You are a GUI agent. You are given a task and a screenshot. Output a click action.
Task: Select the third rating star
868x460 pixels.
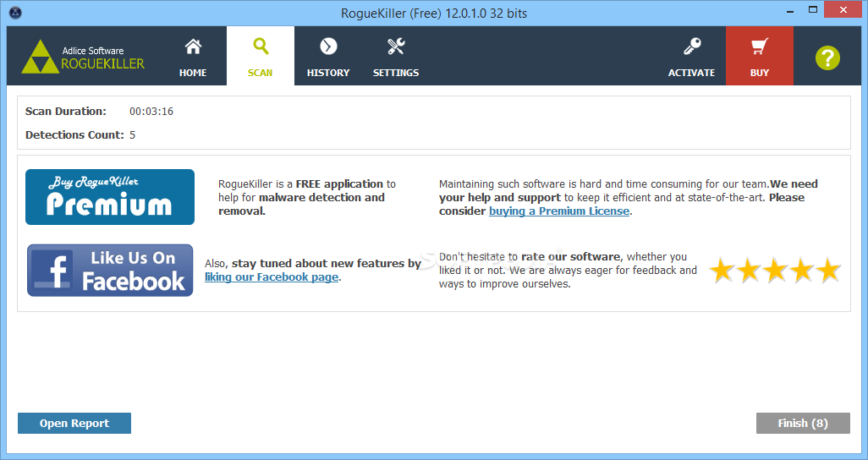tap(775, 270)
